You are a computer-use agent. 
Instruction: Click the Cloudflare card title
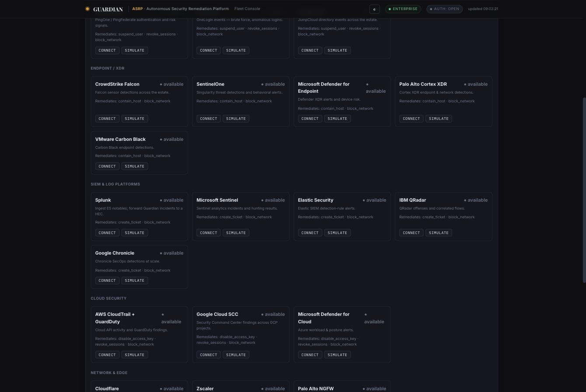[x=107, y=388]
